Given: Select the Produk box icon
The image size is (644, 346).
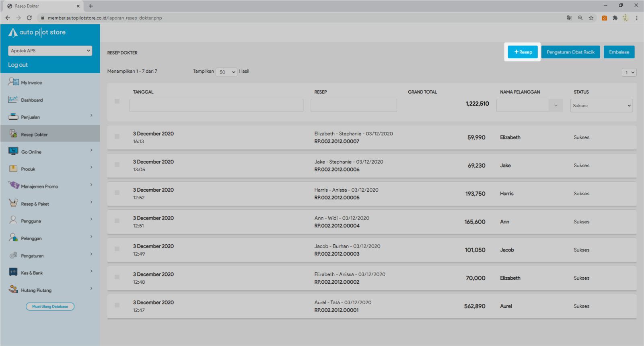Looking at the screenshot, I should 13,169.
